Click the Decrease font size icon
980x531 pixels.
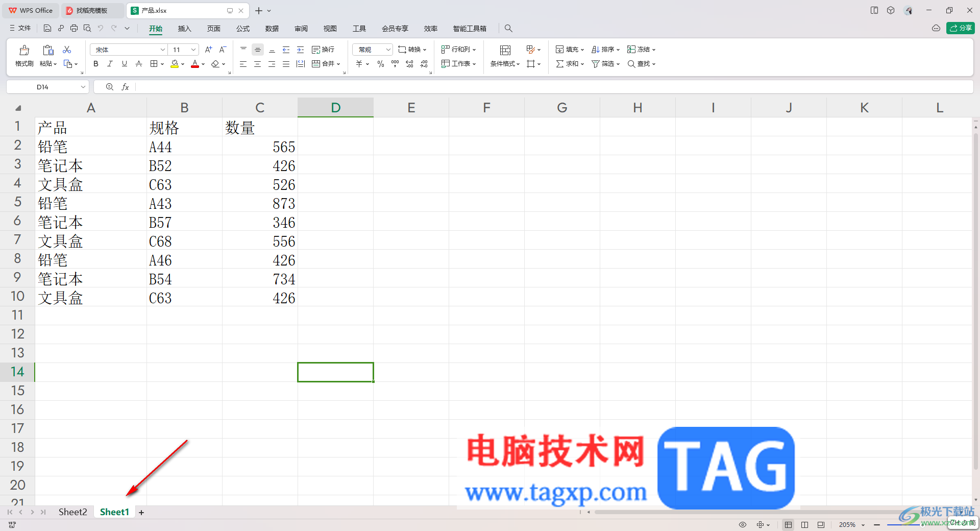223,50
